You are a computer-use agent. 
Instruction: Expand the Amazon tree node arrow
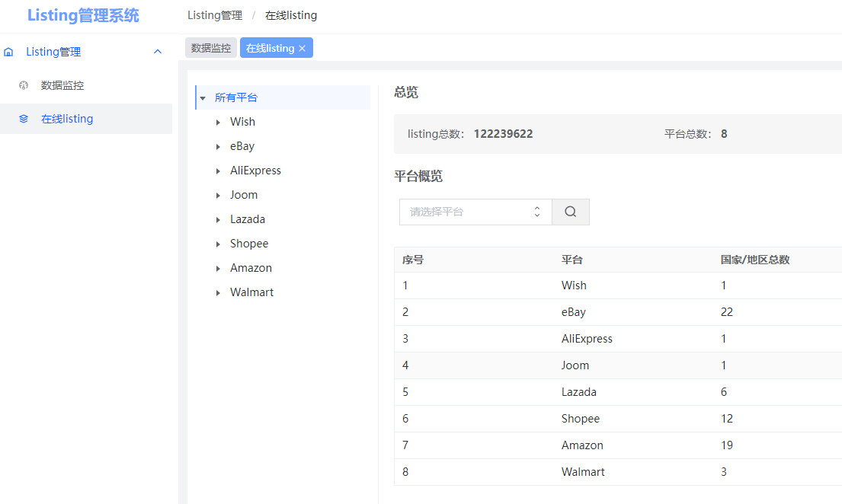click(x=219, y=268)
